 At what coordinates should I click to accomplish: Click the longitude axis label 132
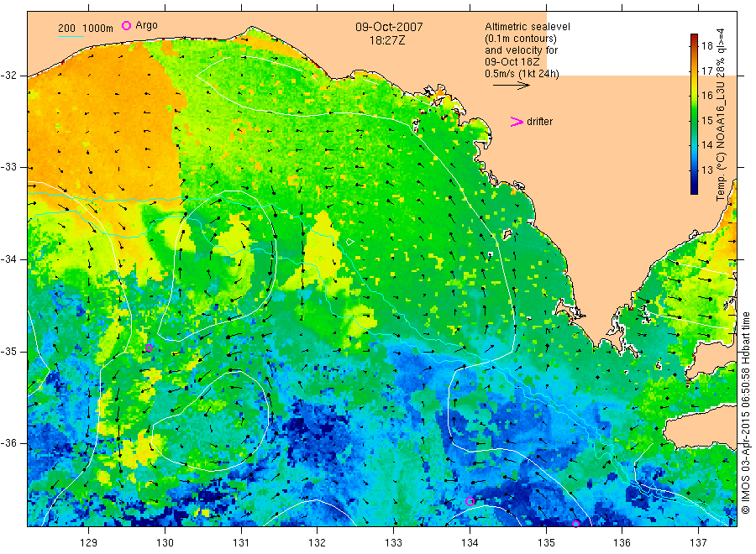coord(318,543)
